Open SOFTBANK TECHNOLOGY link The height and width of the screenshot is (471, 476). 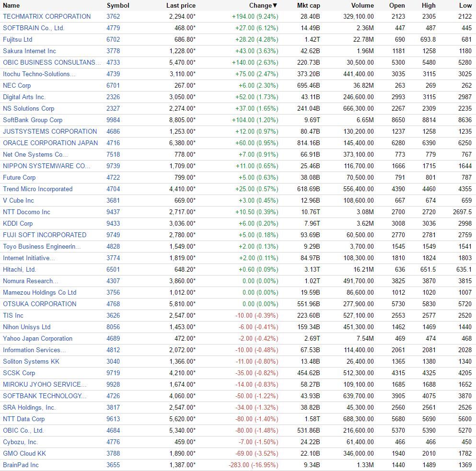click(x=45, y=396)
